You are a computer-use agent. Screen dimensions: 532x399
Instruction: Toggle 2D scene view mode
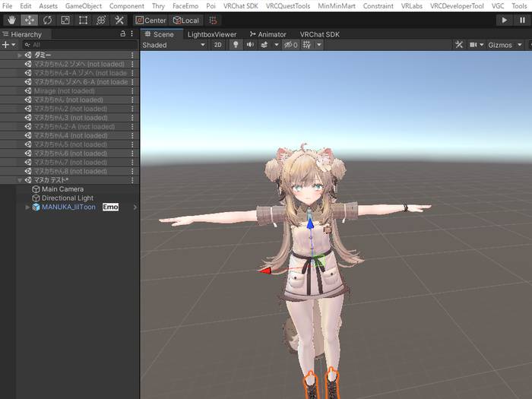(x=218, y=45)
